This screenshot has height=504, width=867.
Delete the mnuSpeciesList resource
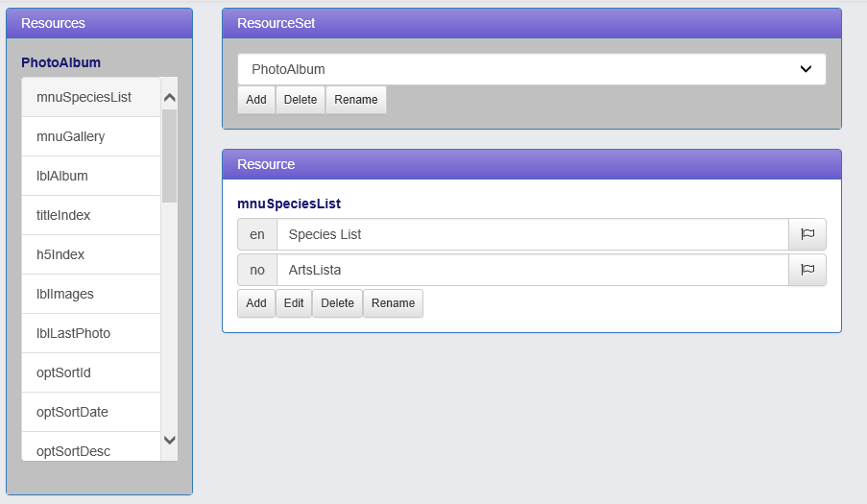click(x=337, y=303)
